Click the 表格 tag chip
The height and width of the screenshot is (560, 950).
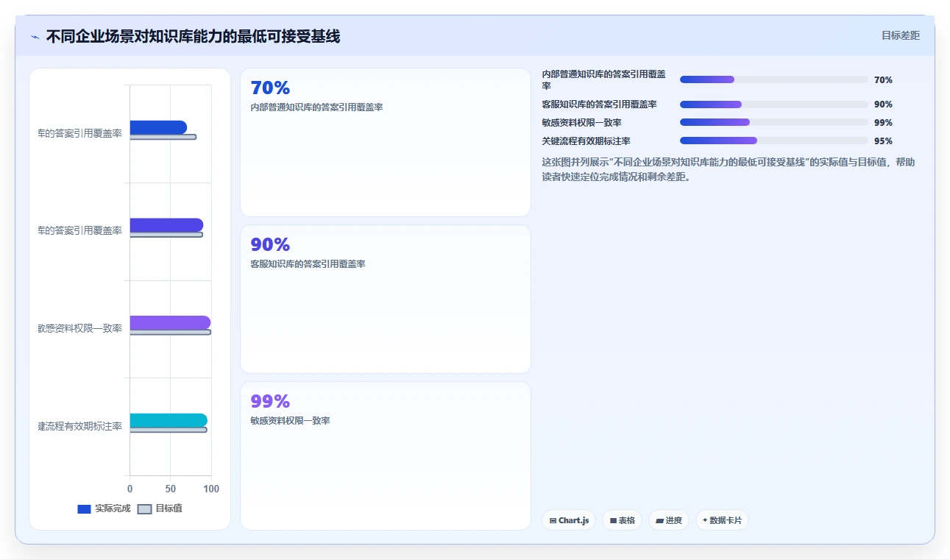(622, 520)
